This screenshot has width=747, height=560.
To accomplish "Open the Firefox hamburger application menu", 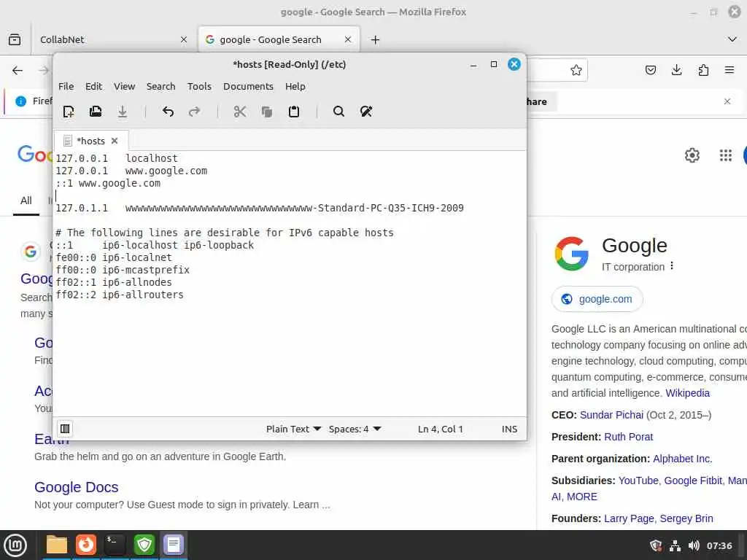I will pos(729,71).
